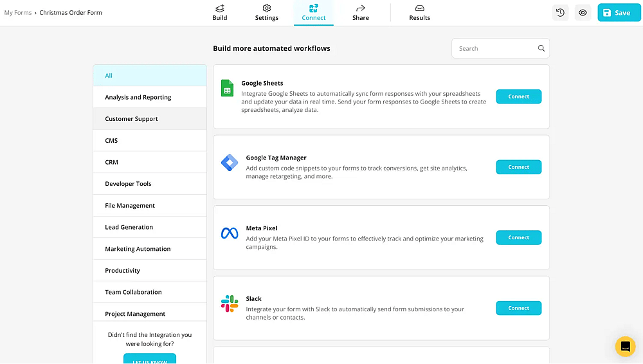Open the Settings tab
The image size is (643, 364).
point(267,13)
